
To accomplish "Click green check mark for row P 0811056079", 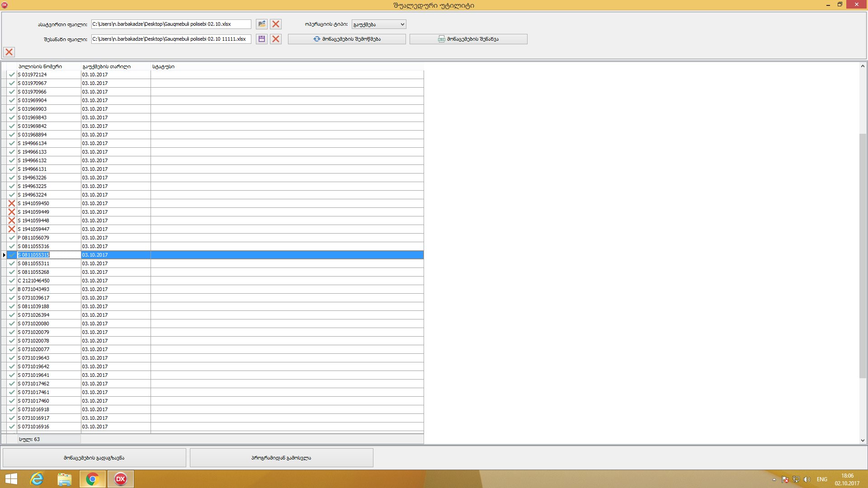I will pos(12,238).
